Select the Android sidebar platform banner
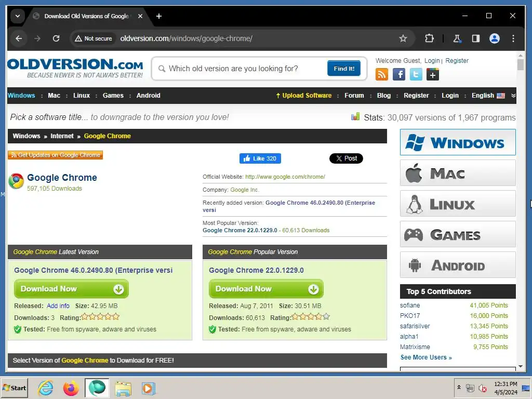Image resolution: width=532 pixels, height=399 pixels. 458,264
